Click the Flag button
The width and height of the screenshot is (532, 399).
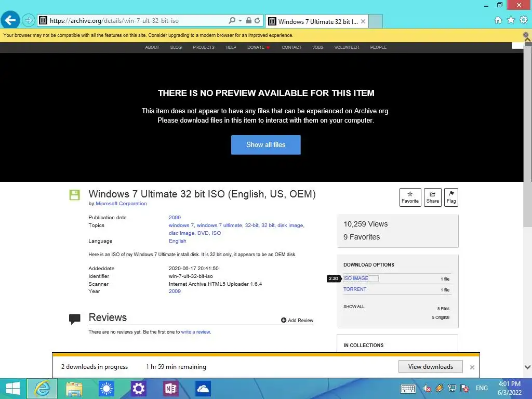[451, 197]
